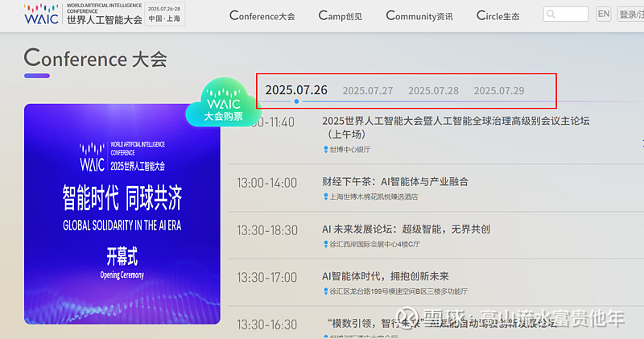
Task: Click the 13:30-17:00 time slot
Action: (267, 277)
